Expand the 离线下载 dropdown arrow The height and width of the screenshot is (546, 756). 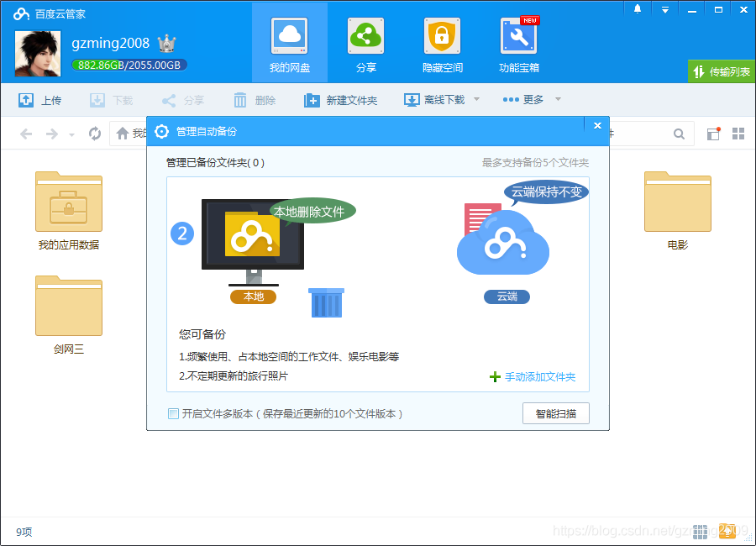476,99
